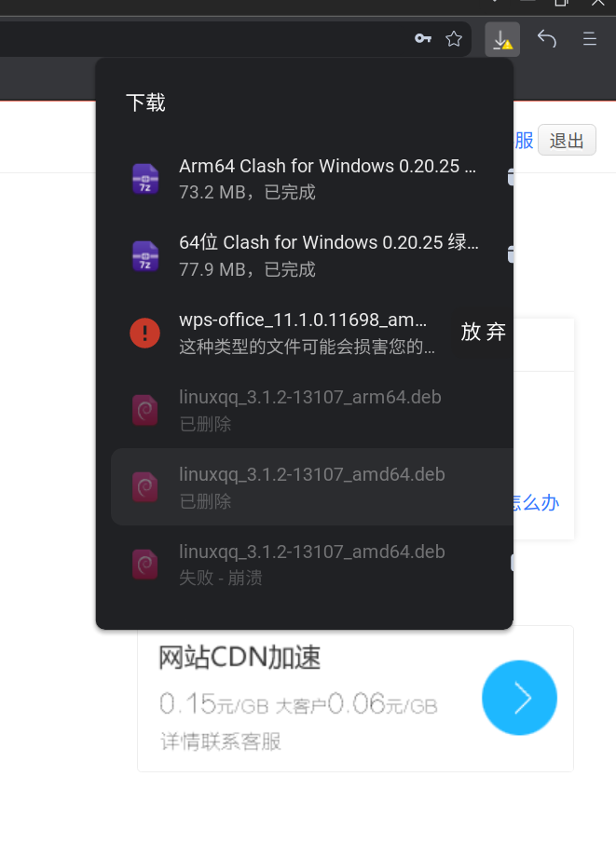
Task: Bookmark this page with the star icon
Action: (x=454, y=39)
